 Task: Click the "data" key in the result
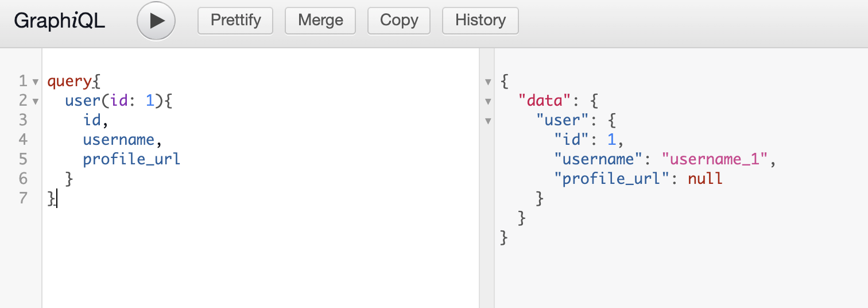545,101
